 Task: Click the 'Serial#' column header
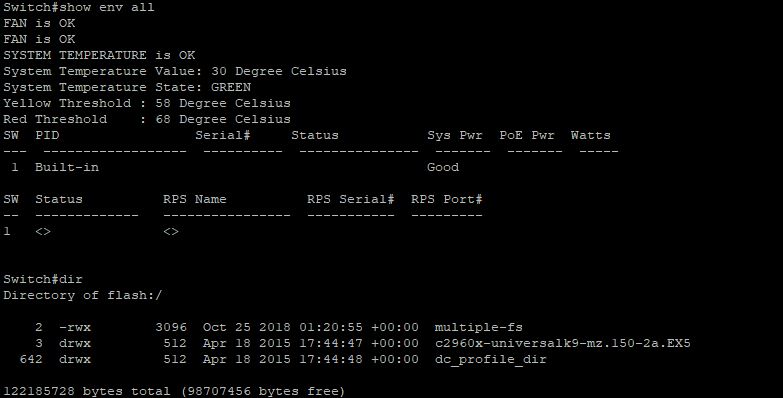click(223, 135)
